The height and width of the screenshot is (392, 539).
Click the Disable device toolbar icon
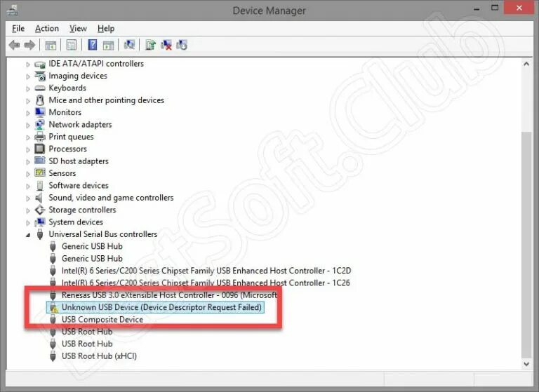pos(182,45)
